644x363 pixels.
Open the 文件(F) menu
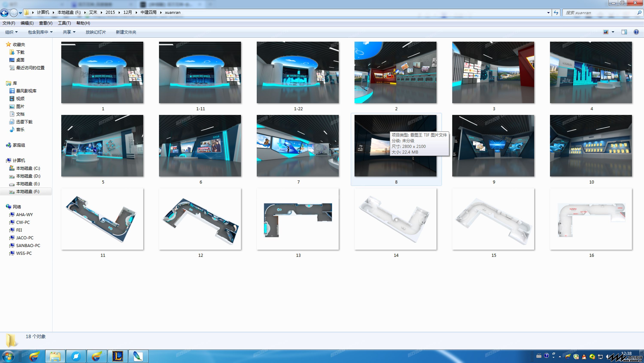pyautogui.click(x=9, y=23)
